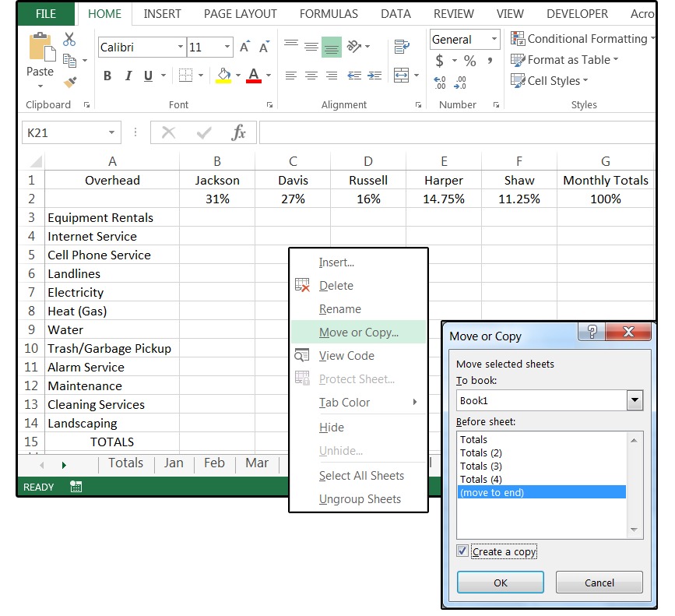675x616 pixels.
Task: Decrease decimal places
Action: tap(460, 83)
